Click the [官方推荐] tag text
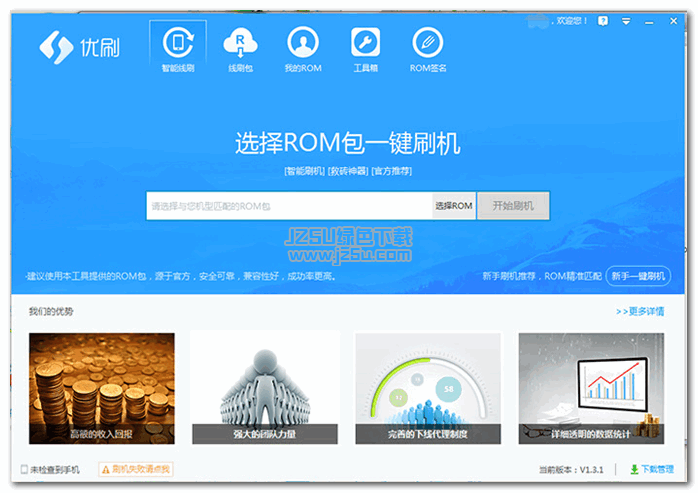This screenshot has height=493, width=698. click(x=392, y=171)
